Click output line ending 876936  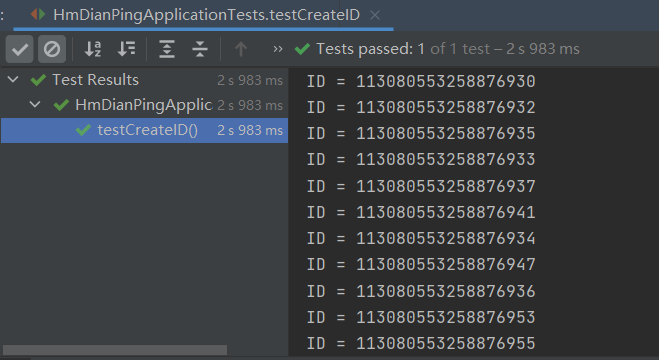[421, 291]
